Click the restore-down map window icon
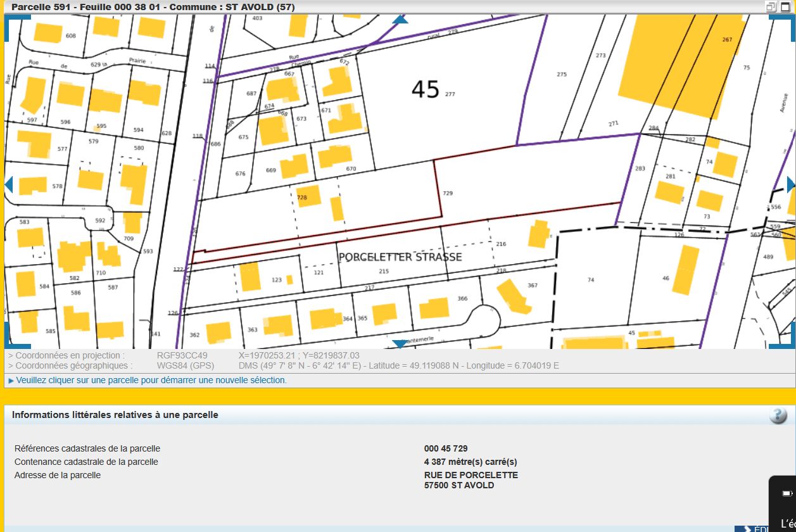This screenshot has height=532, width=796. click(771, 7)
